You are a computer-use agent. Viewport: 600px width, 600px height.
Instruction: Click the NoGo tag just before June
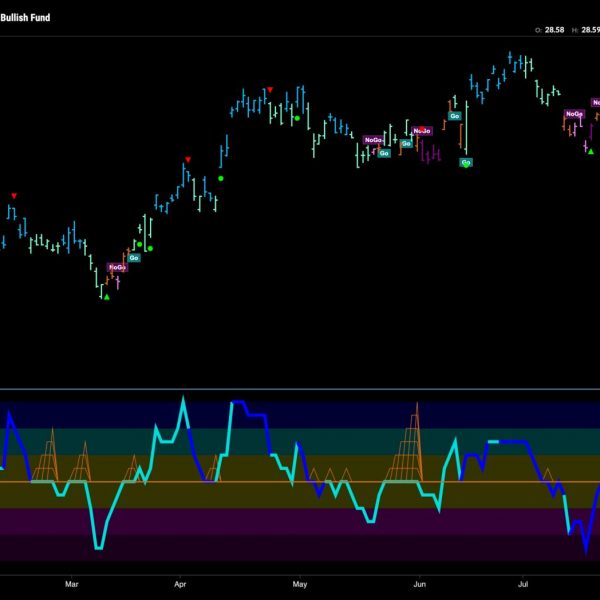coord(422,131)
